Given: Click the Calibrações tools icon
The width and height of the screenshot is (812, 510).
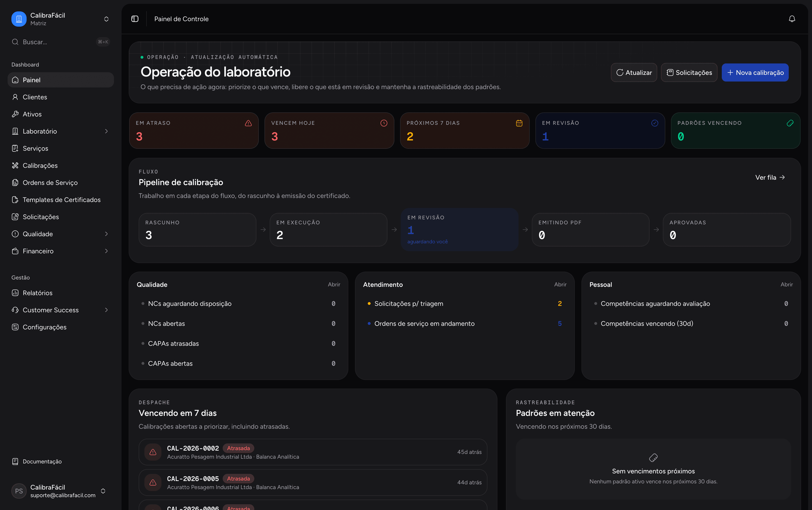Looking at the screenshot, I should coord(15,165).
